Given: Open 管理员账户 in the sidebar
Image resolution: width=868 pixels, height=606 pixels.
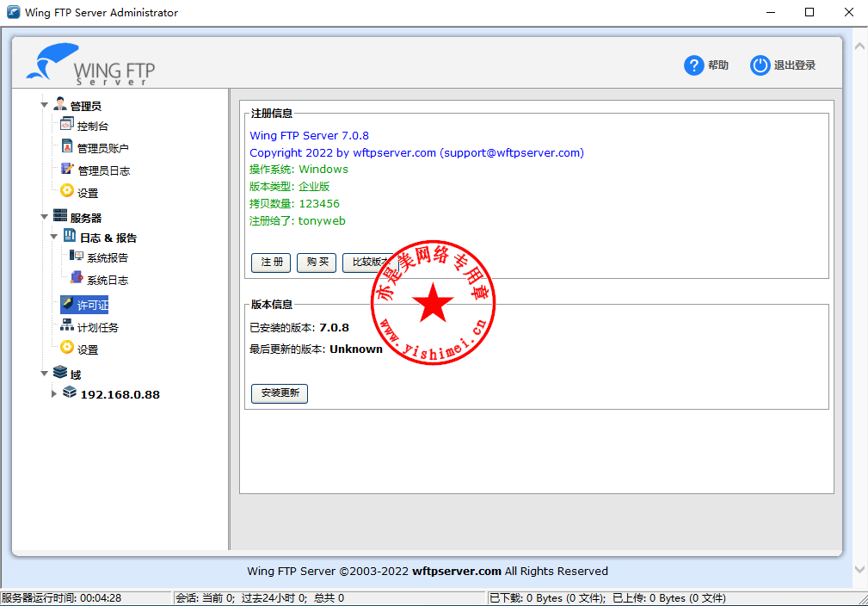Looking at the screenshot, I should [x=103, y=148].
